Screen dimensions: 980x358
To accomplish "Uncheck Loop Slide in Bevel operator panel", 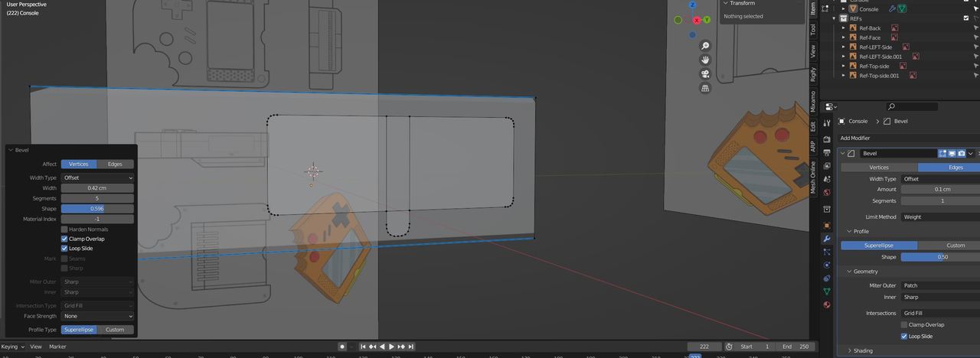I will click(x=64, y=248).
